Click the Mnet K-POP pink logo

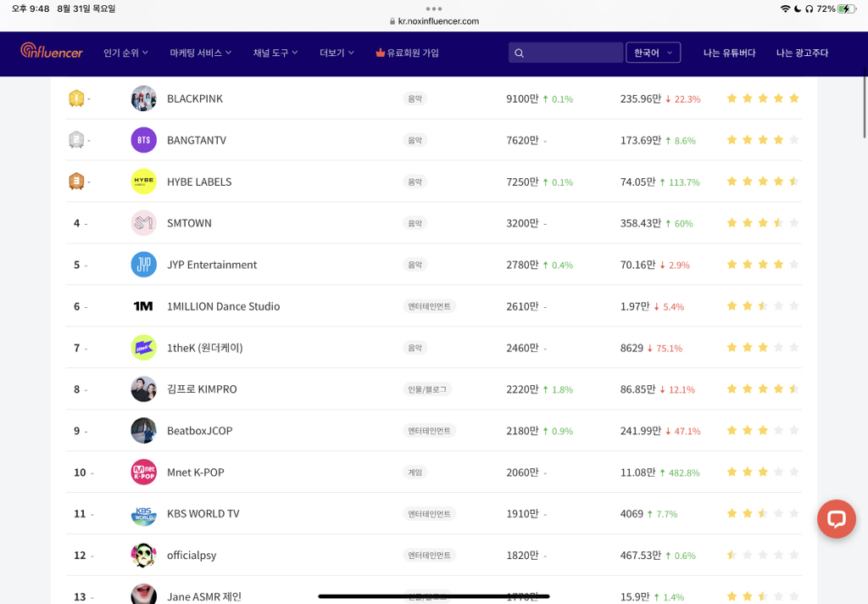(143, 473)
